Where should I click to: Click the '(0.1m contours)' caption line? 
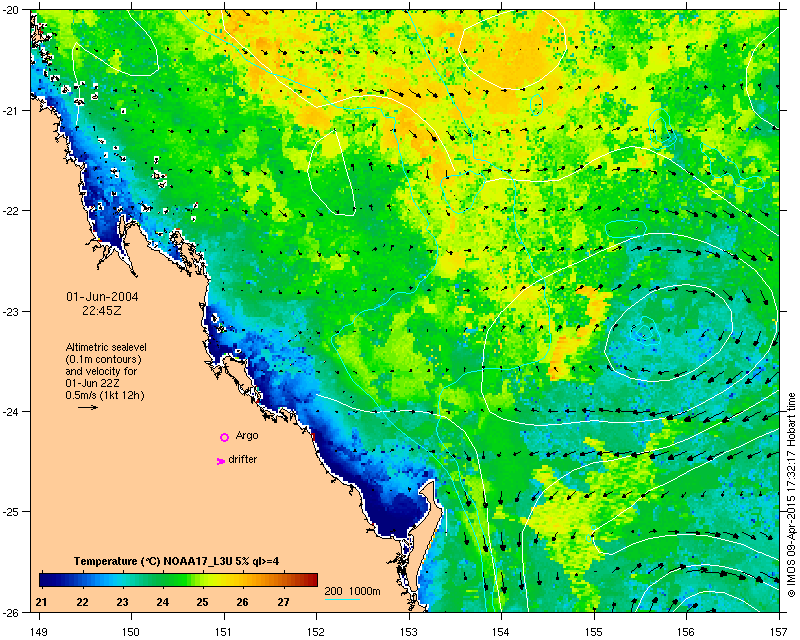click(104, 359)
